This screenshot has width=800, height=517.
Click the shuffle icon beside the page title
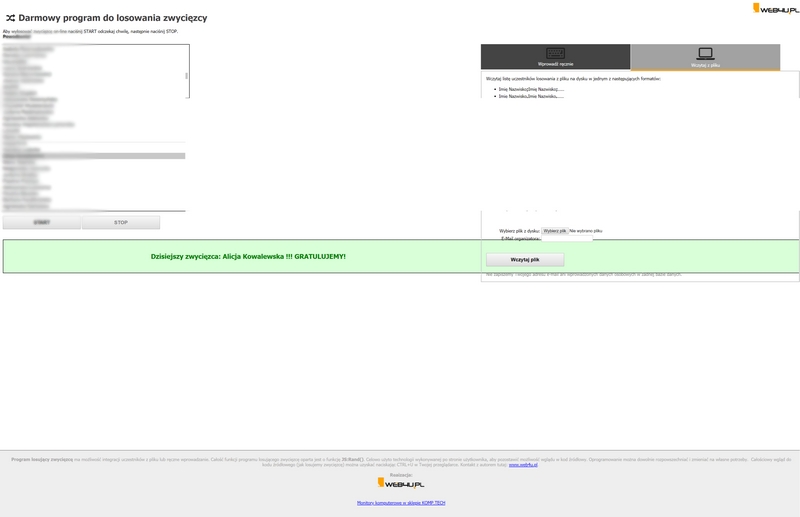(10, 18)
